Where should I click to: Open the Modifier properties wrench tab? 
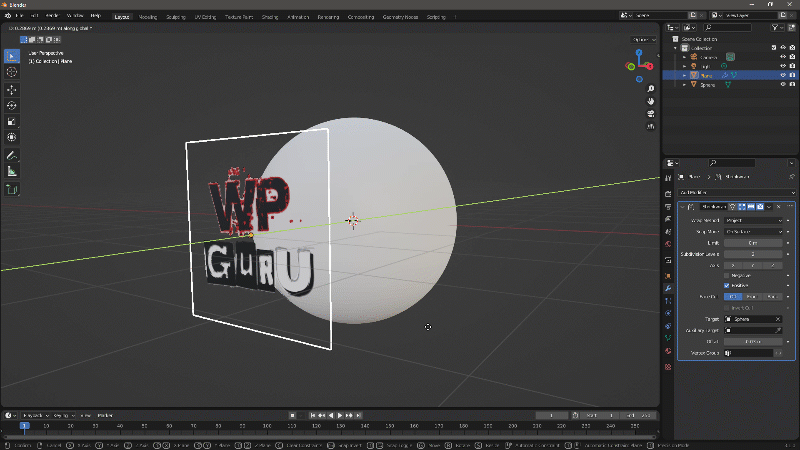point(668,288)
